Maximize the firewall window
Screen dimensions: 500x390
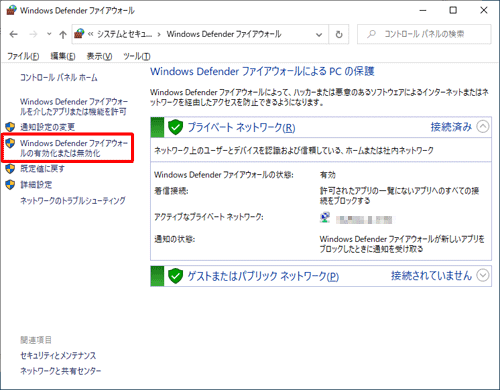[453, 10]
